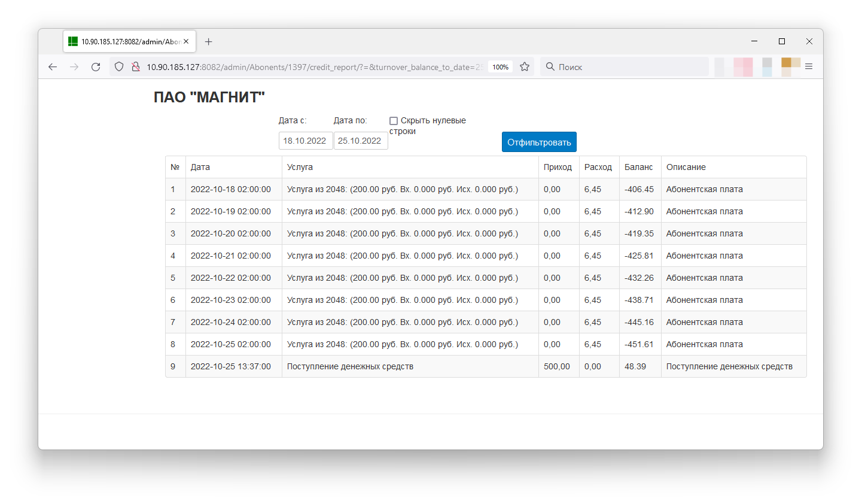The width and height of the screenshot is (868, 498).
Task: Maximize the browser window
Action: [782, 41]
